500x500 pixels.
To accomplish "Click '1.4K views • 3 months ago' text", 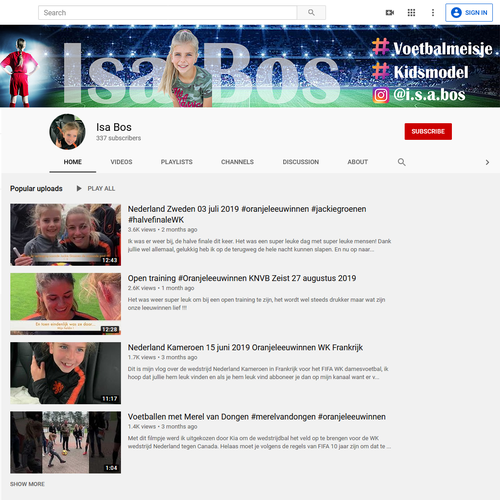I will point(162,427).
